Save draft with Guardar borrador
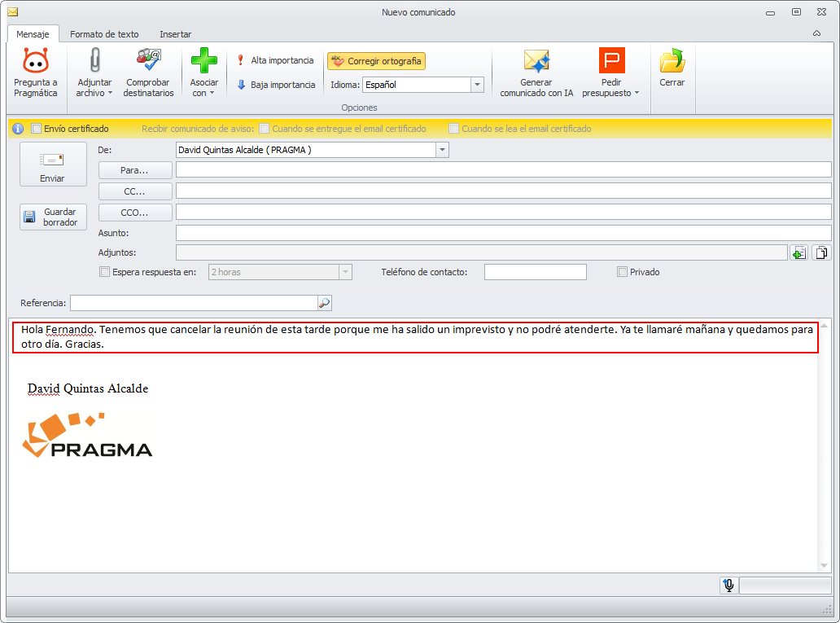This screenshot has width=840, height=623. 53,217
